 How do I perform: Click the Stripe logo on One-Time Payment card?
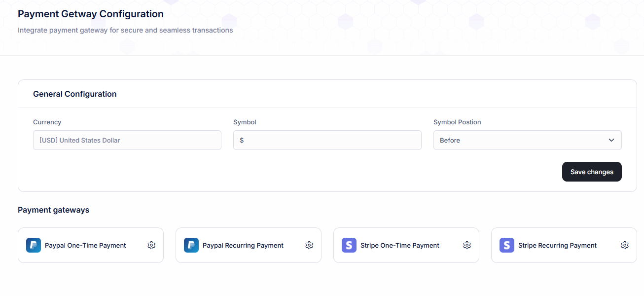click(x=349, y=245)
